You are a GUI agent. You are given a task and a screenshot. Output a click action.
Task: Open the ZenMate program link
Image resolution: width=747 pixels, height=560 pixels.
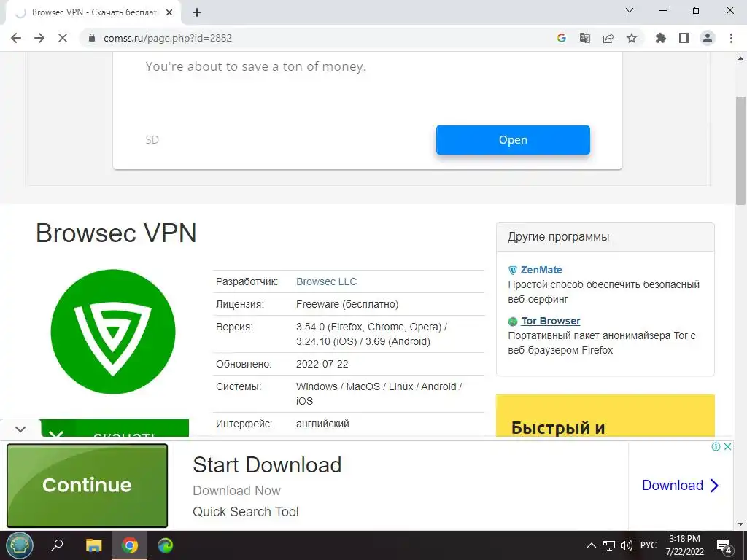tap(541, 270)
